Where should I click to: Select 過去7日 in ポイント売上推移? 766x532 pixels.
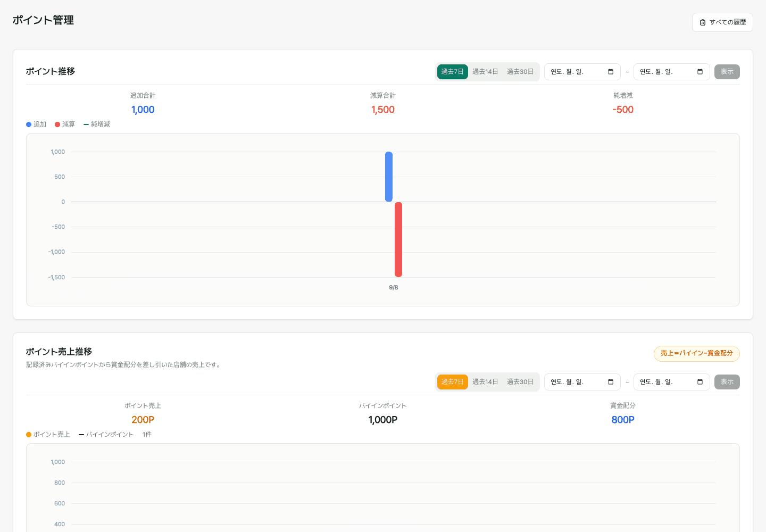(x=452, y=382)
